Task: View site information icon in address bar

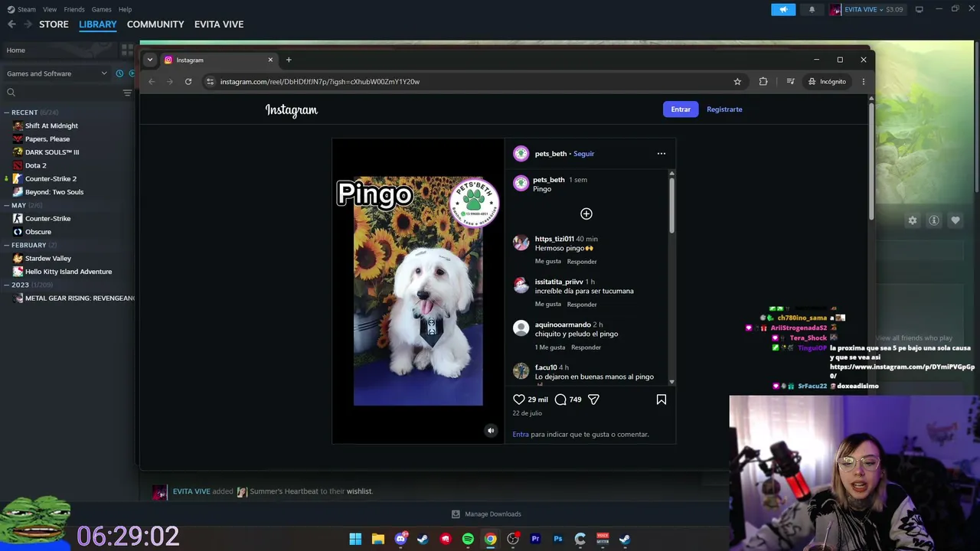Action: click(x=210, y=82)
